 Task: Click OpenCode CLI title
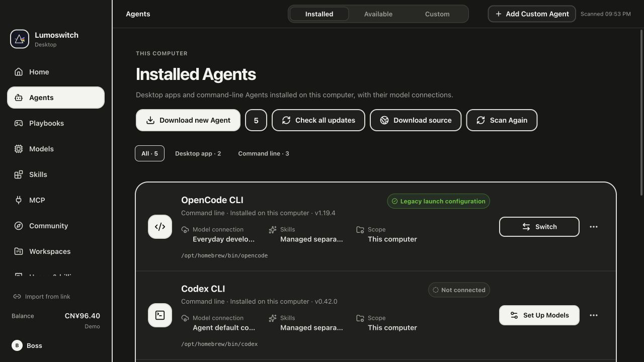(212, 200)
